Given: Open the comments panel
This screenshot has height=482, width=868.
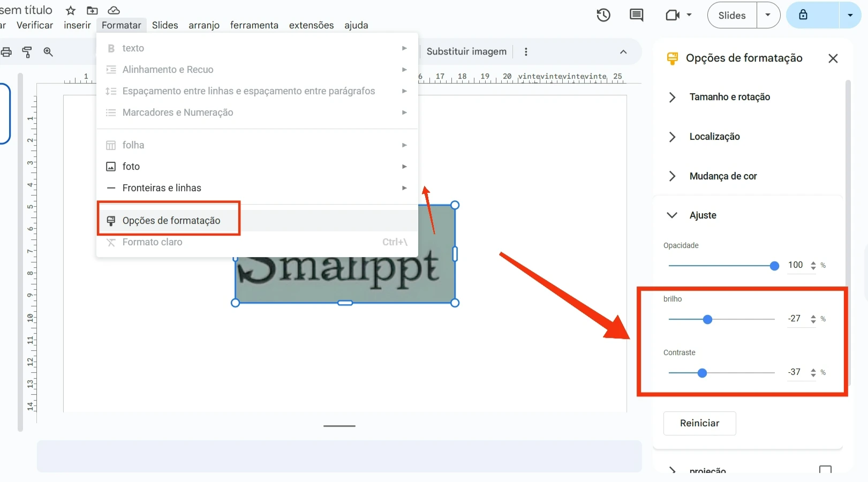Looking at the screenshot, I should (636, 15).
